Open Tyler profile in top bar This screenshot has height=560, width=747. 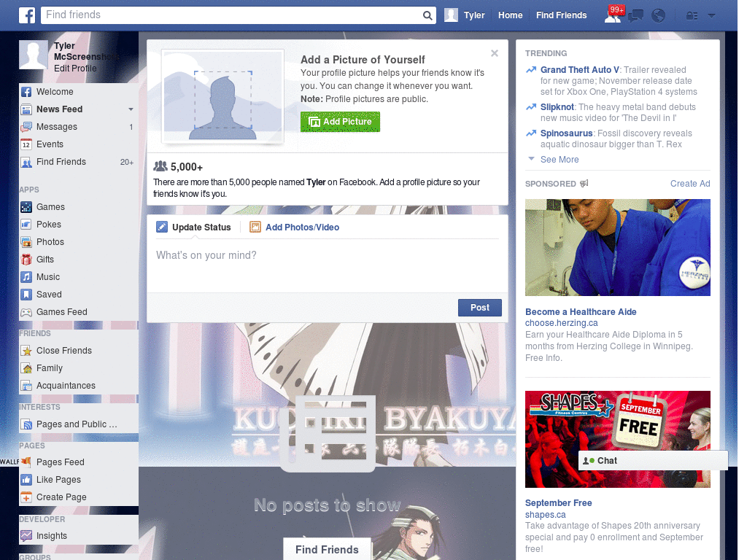pyautogui.click(x=465, y=15)
